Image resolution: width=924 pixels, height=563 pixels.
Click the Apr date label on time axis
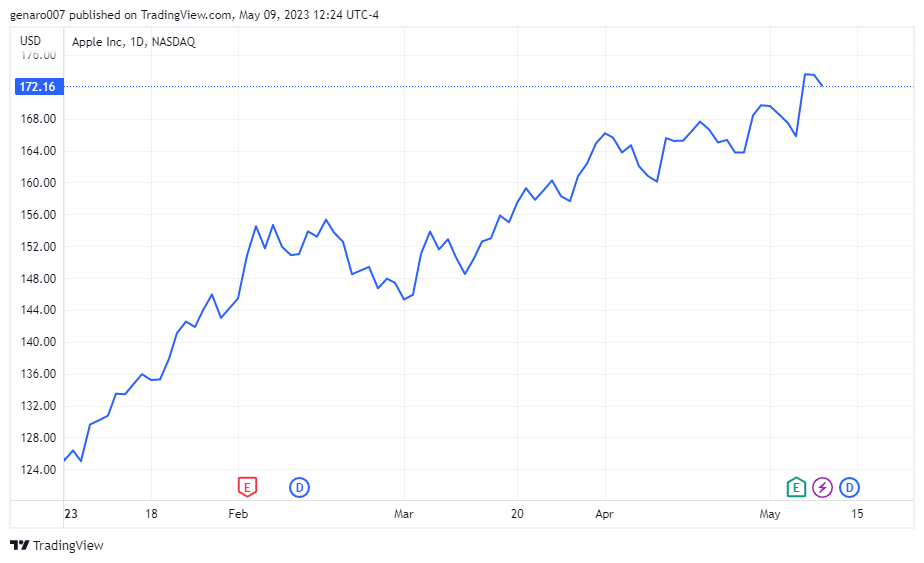coord(604,514)
